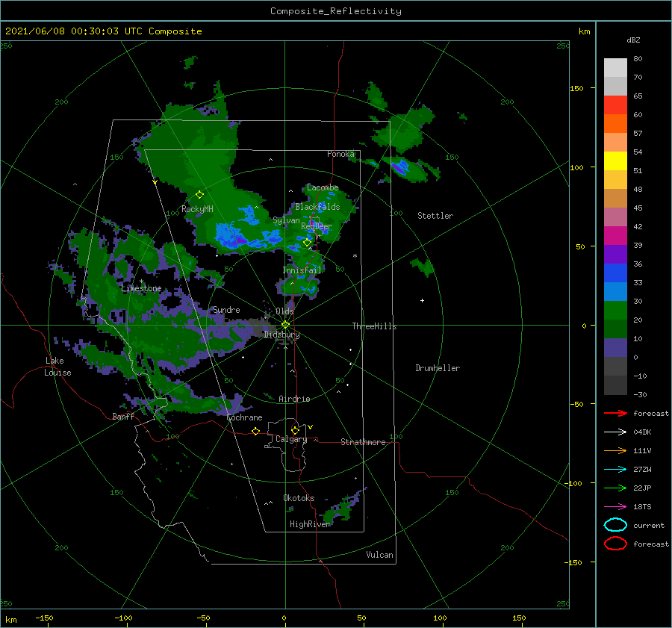Click the Limestone label
The width and height of the screenshot is (672, 628).
click(x=141, y=288)
